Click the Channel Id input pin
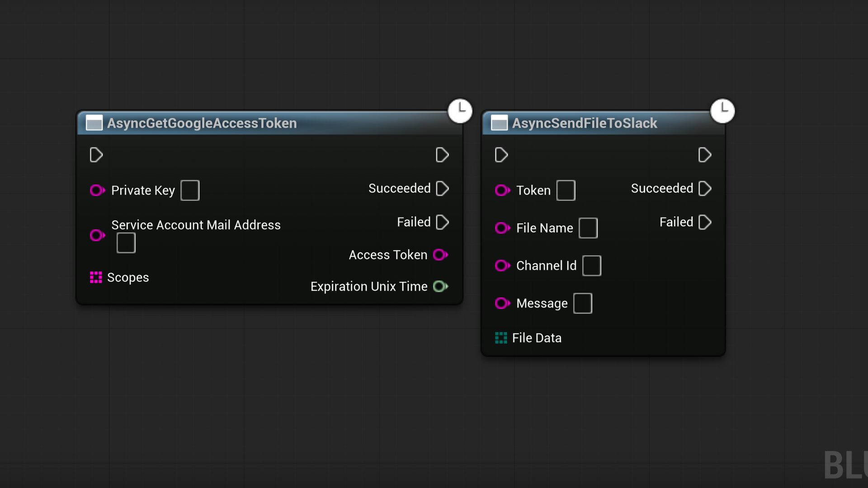The width and height of the screenshot is (868, 488). [502, 265]
